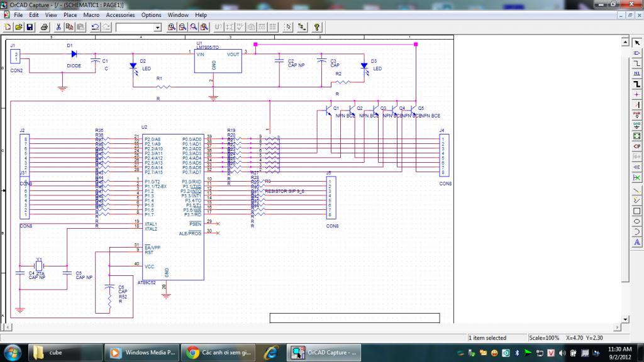Click the Save document icon
Image resolution: width=644 pixels, height=362 pixels.
[30, 27]
